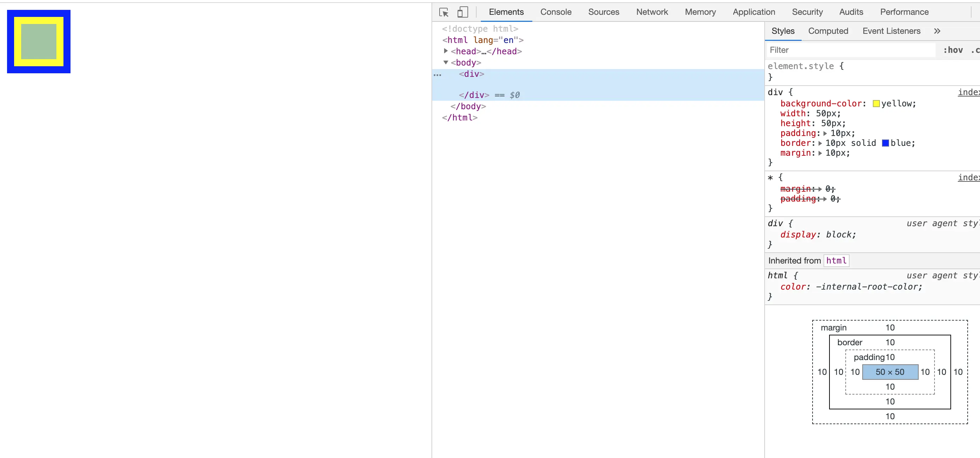Open the index source link of div rule

[x=968, y=92]
